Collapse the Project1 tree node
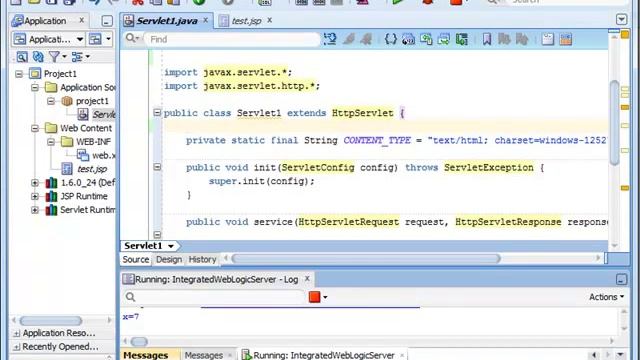 pyautogui.click(x=19, y=74)
